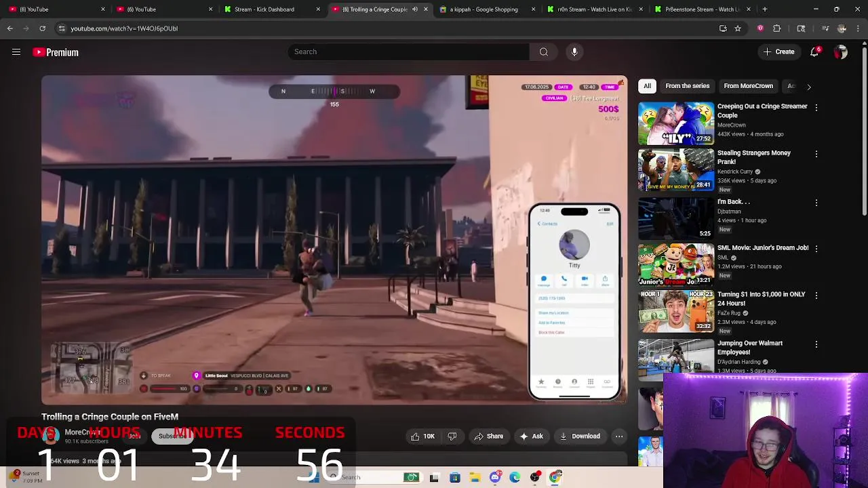Image resolution: width=868 pixels, height=488 pixels.
Task: Open Chrome three-dot menu
Action: tap(858, 28)
